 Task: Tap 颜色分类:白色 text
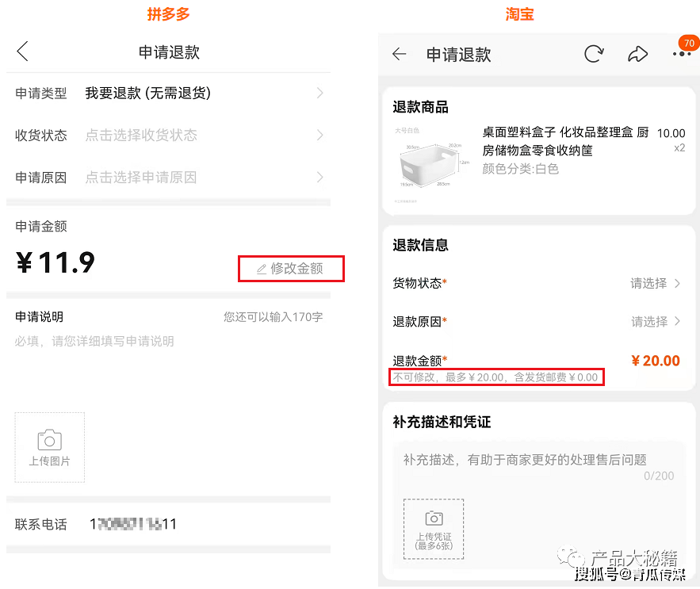click(521, 169)
